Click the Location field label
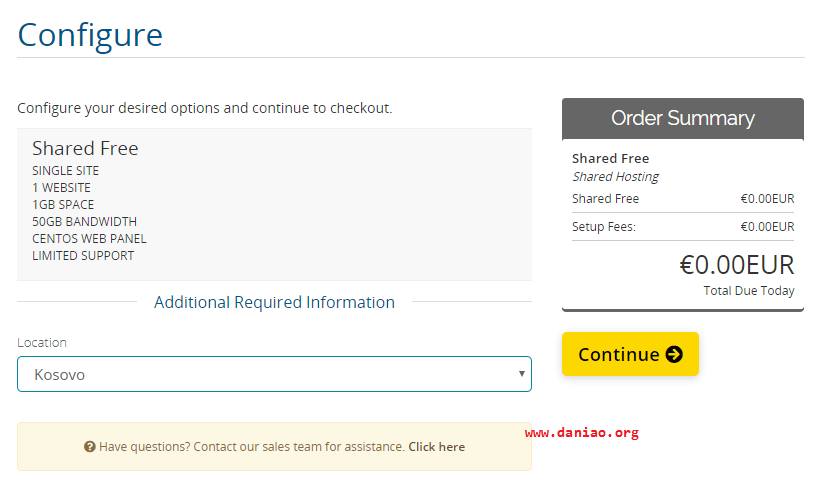The image size is (828, 487). 42,343
